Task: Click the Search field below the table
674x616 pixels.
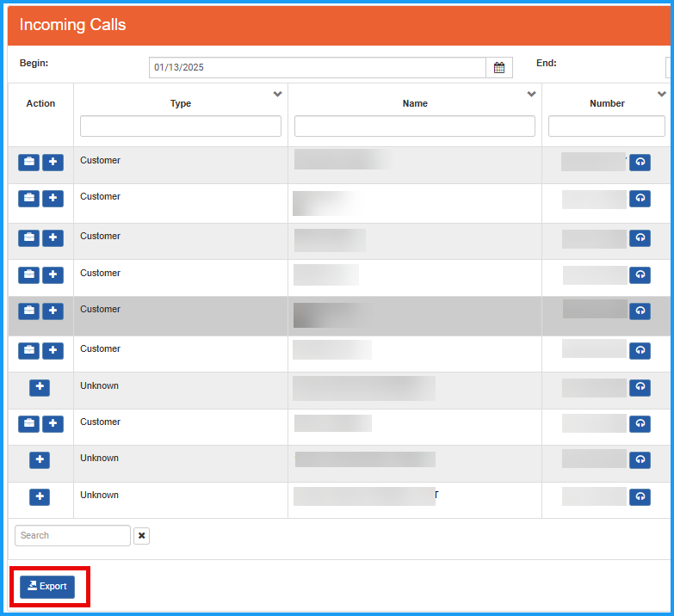Action: pyautogui.click(x=72, y=536)
